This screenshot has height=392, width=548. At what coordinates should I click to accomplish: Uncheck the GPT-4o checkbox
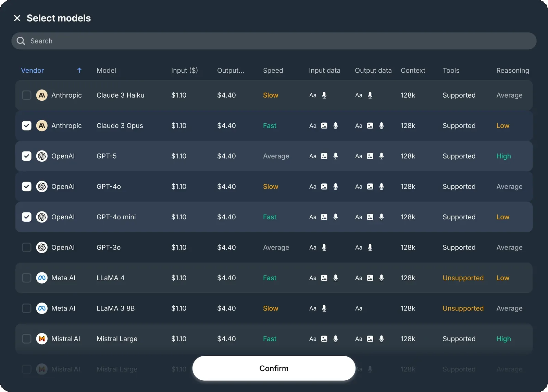coord(27,187)
